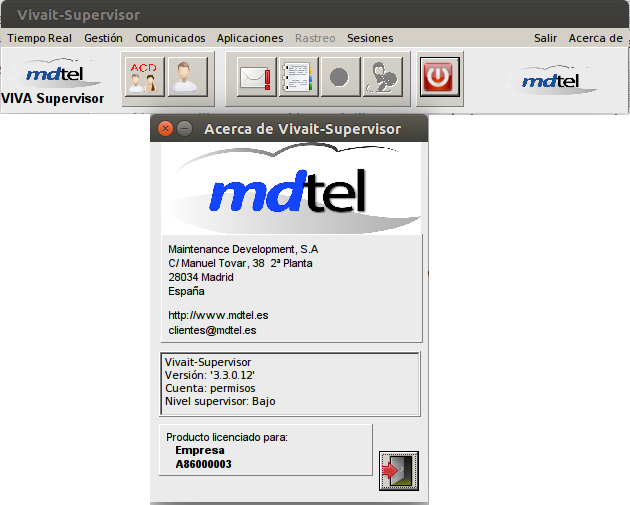Open the agent user toolbar icon
The height and width of the screenshot is (505, 630).
click(x=187, y=77)
